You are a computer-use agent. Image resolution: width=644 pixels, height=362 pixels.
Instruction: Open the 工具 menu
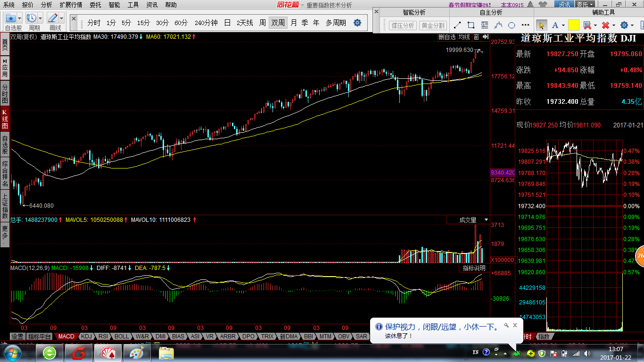tap(133, 5)
